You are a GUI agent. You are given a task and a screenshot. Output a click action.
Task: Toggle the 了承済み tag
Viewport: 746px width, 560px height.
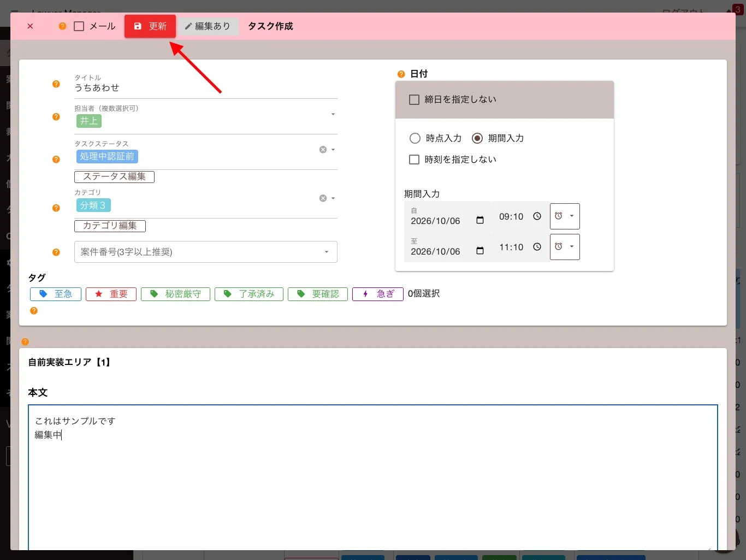249,294
